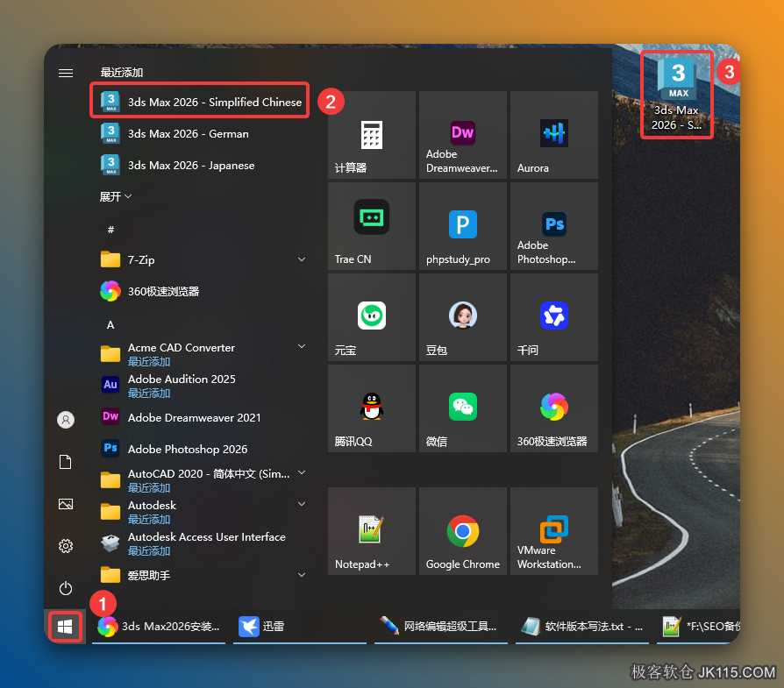
Task: Launch the phpstudy_pro tile
Action: pos(462,226)
